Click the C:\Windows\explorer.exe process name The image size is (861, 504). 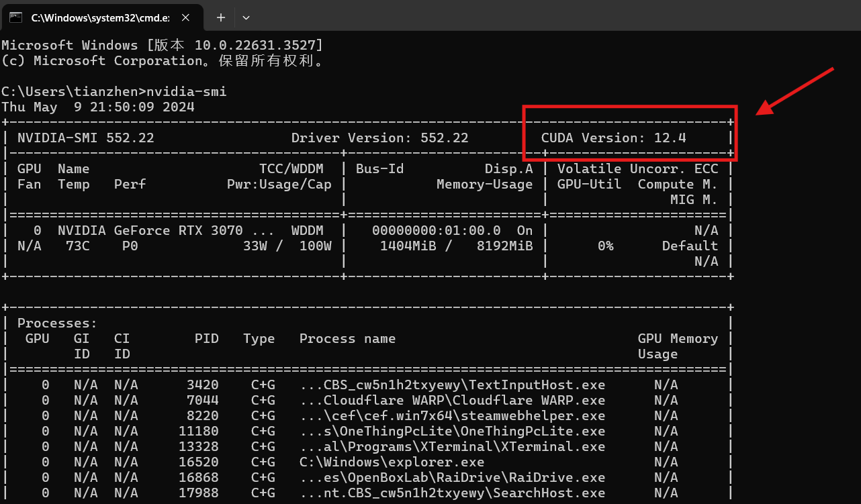[x=392, y=462]
